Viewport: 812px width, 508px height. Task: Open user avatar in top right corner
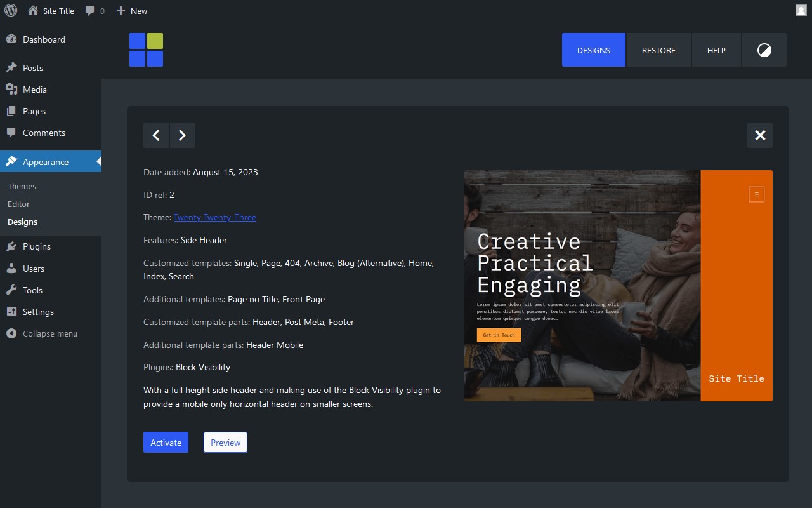801,10
